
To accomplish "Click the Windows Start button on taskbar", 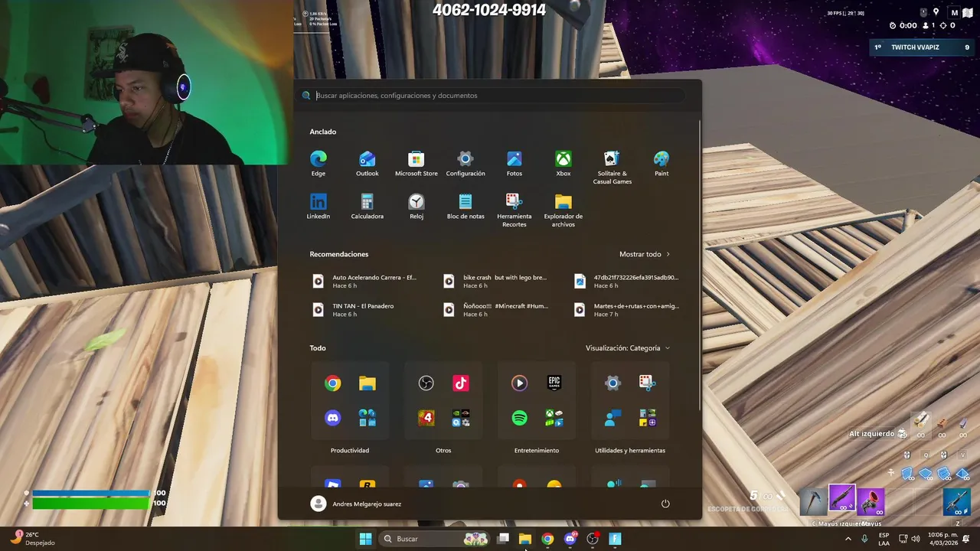I will point(365,539).
